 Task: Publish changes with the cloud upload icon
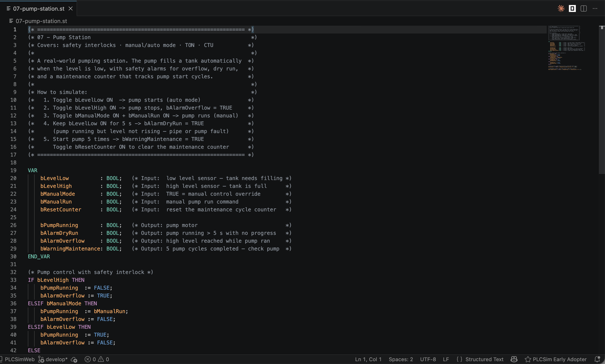[x=74, y=360]
